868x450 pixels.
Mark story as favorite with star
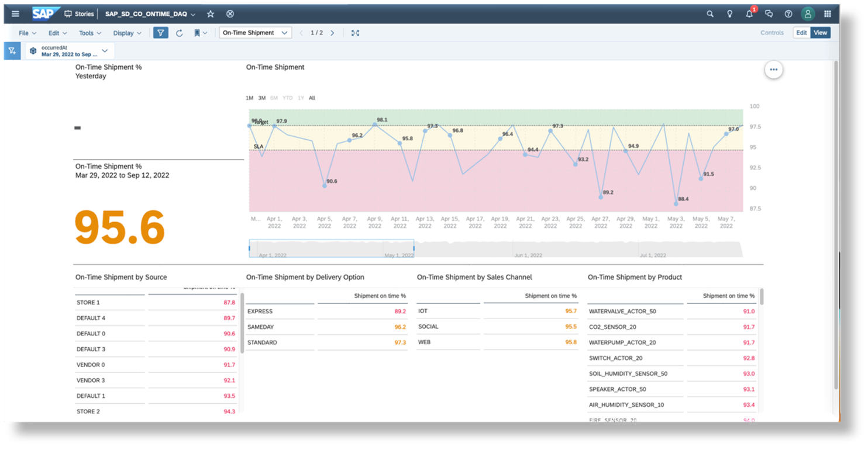tap(211, 14)
